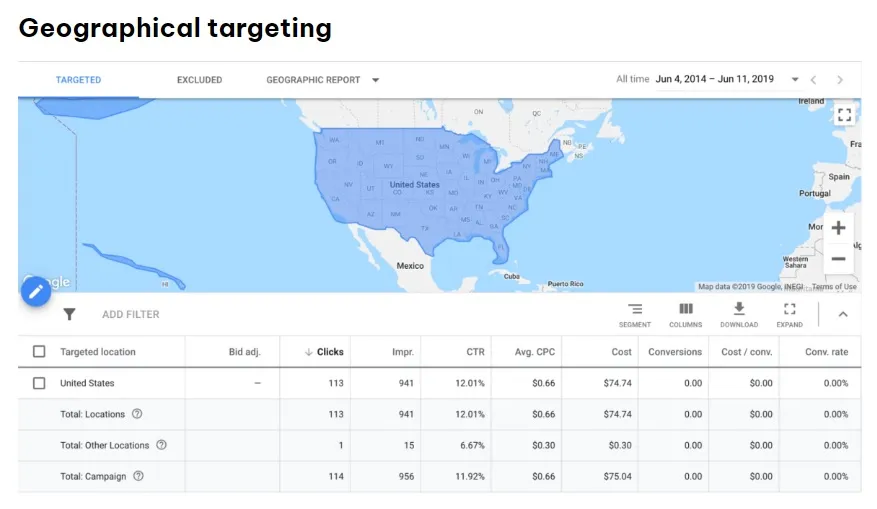Zoom out of the map with minus
The height and width of the screenshot is (509, 877).
point(838,259)
